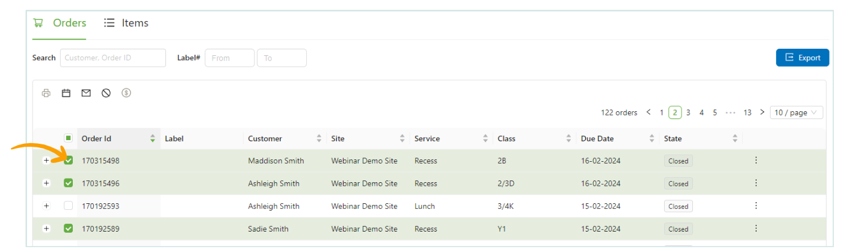868x252 pixels.
Task: Open the 10 / page size dropdown
Action: coord(796,112)
